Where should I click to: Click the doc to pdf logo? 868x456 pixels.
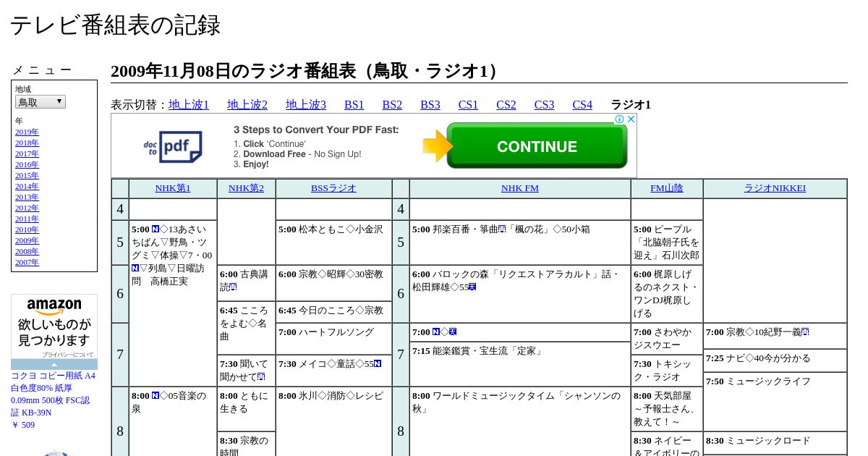pyautogui.click(x=173, y=146)
